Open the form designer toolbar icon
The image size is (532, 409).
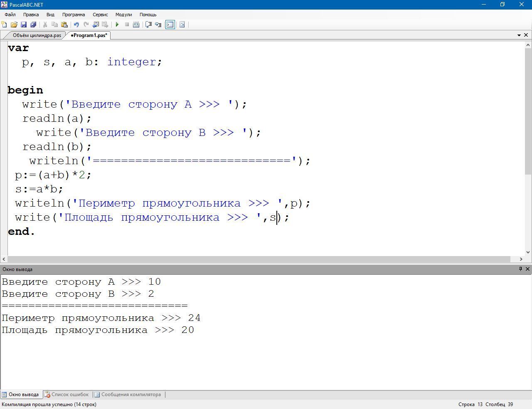click(x=182, y=25)
